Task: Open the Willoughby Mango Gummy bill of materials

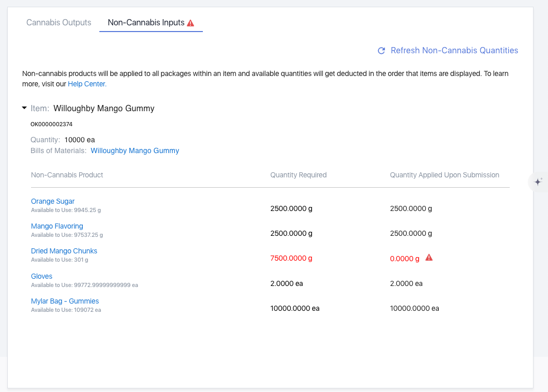Action: pyautogui.click(x=135, y=150)
